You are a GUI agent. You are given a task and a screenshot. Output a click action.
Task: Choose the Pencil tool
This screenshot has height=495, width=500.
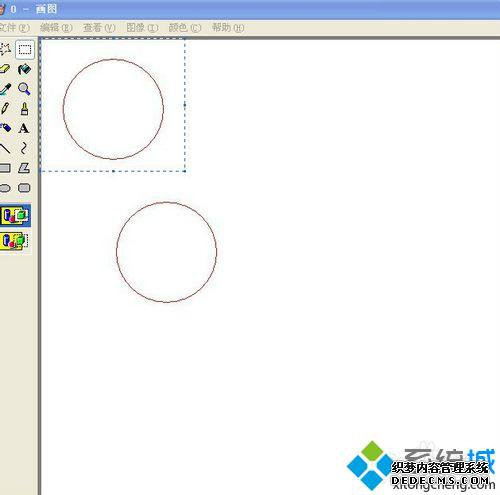click(x=5, y=109)
